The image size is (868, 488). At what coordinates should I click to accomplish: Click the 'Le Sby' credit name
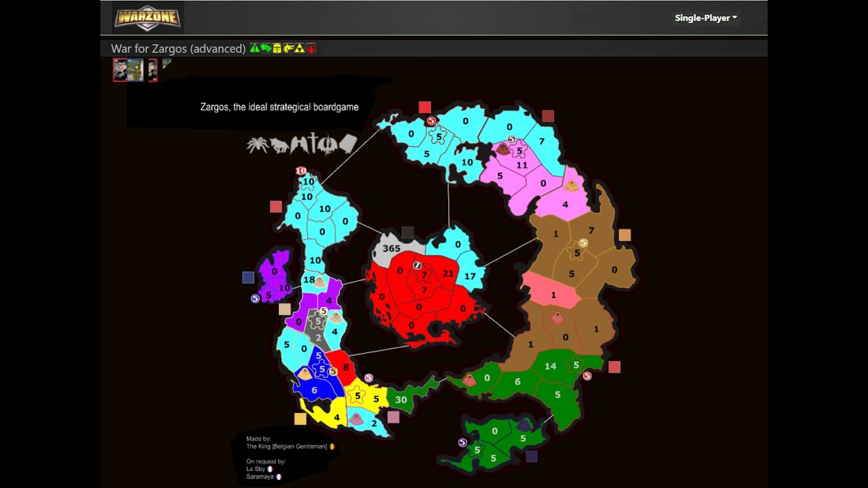256,468
